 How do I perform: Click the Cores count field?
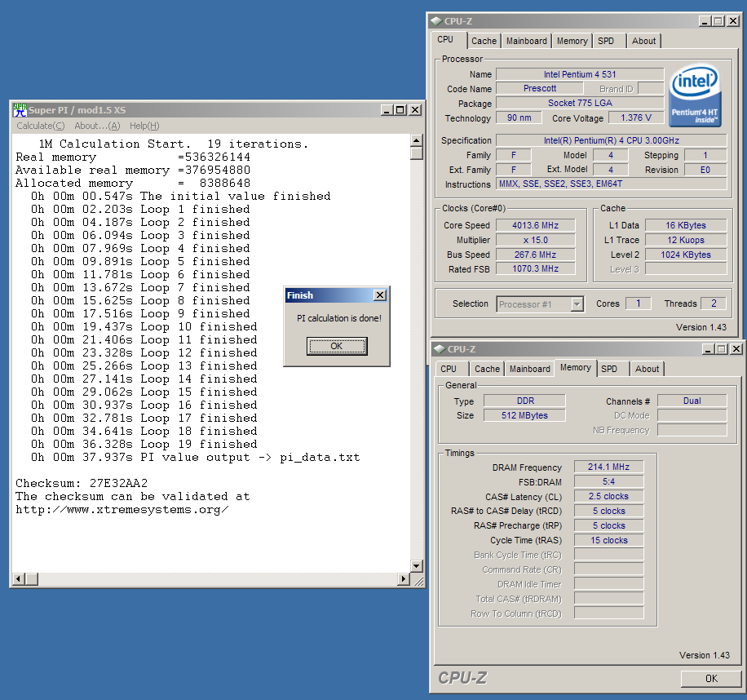pos(639,303)
